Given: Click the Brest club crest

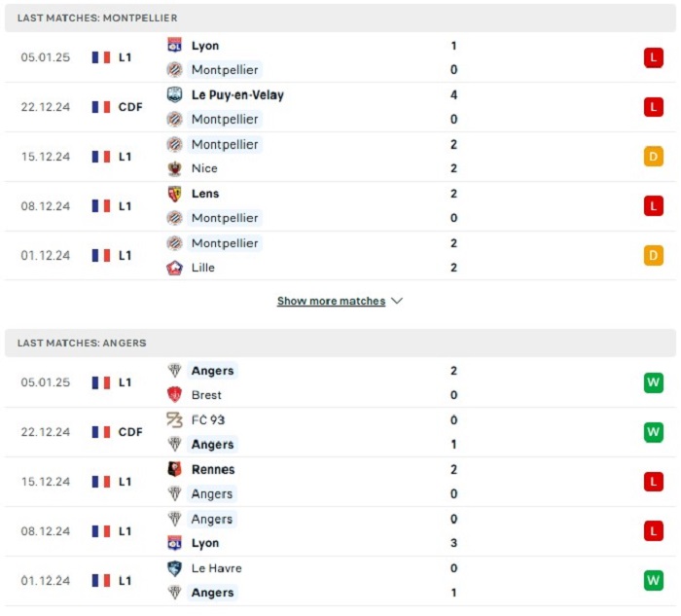Looking at the screenshot, I should [x=174, y=395].
